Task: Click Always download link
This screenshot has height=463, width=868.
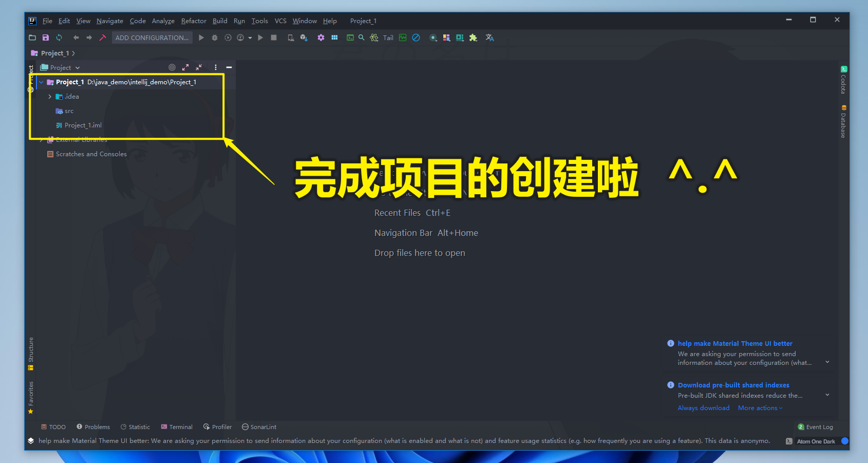Action: pos(704,408)
